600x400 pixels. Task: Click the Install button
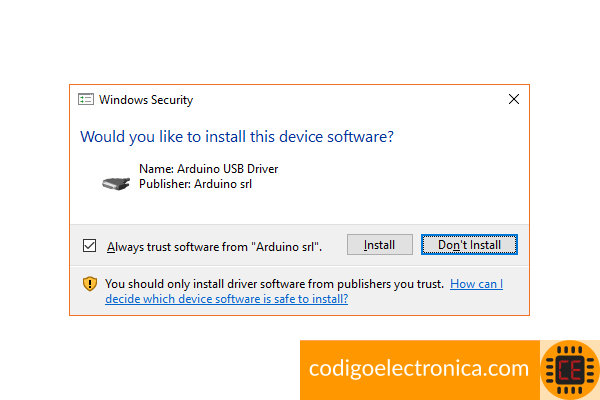pyautogui.click(x=380, y=245)
